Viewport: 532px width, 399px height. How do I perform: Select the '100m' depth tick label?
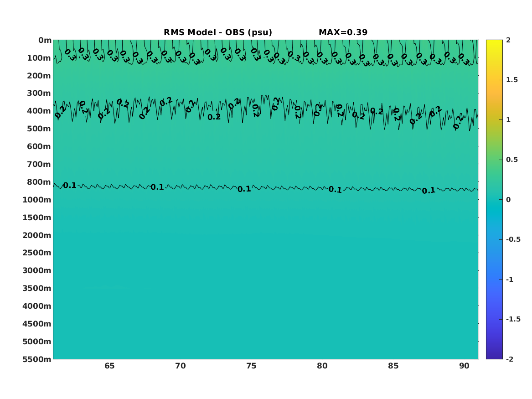pos(39,58)
